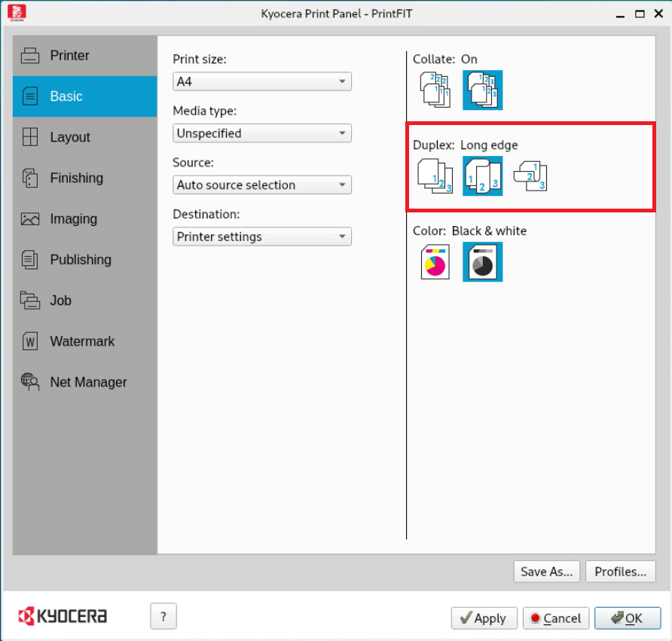
Task: Open the Print size A4 dropdown
Action: click(x=262, y=81)
